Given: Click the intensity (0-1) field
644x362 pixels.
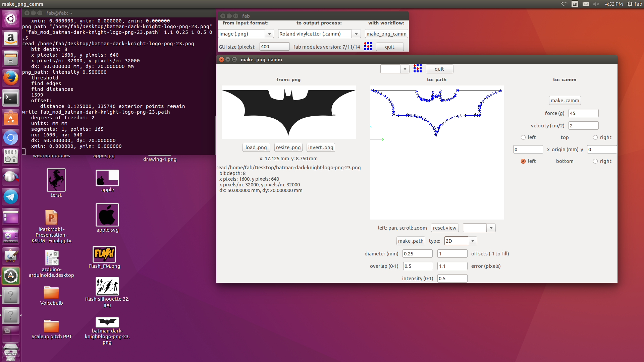Looking at the screenshot, I should tap(452, 279).
